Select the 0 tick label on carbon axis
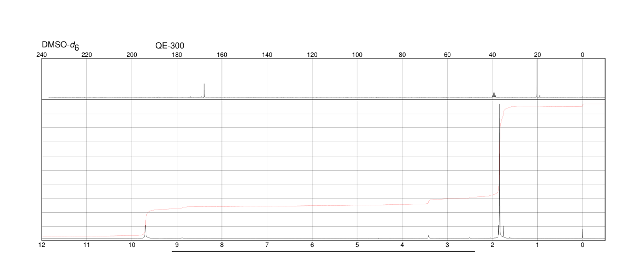 pyautogui.click(x=582, y=55)
